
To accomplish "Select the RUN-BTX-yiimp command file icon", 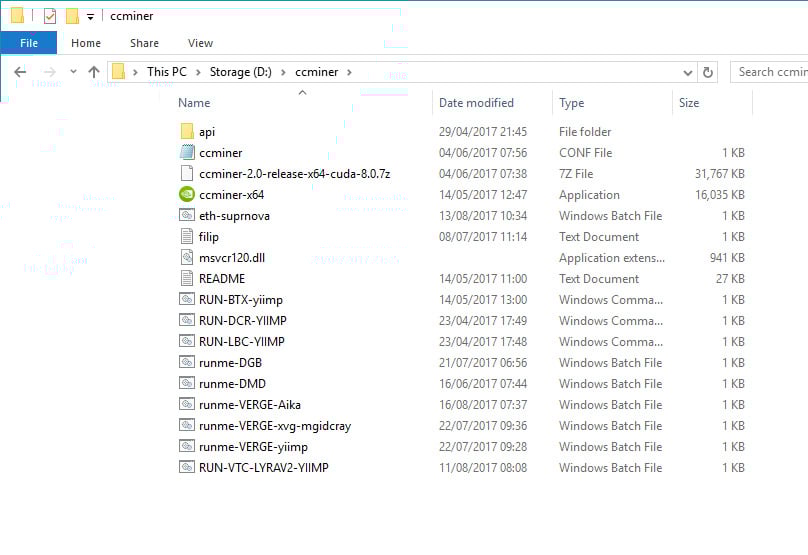I will [x=187, y=299].
